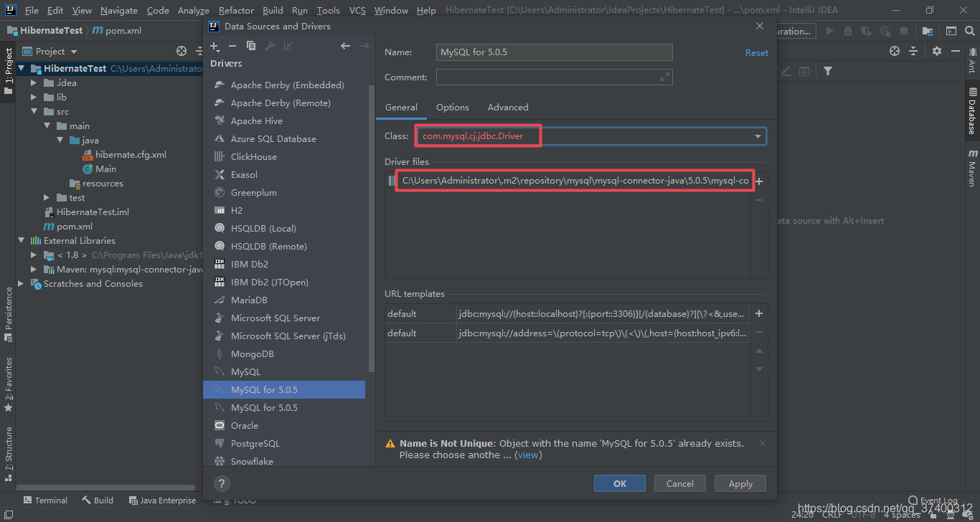Open Database side tool window

tap(972, 111)
